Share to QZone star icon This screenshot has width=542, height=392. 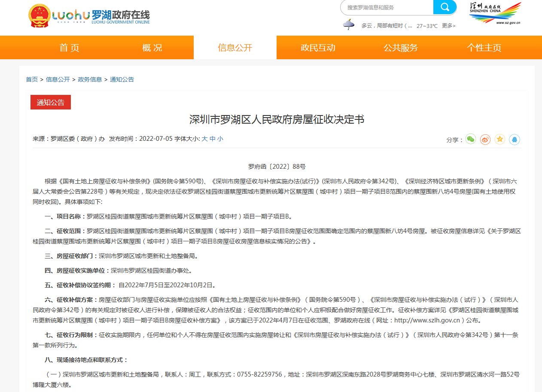click(x=500, y=140)
